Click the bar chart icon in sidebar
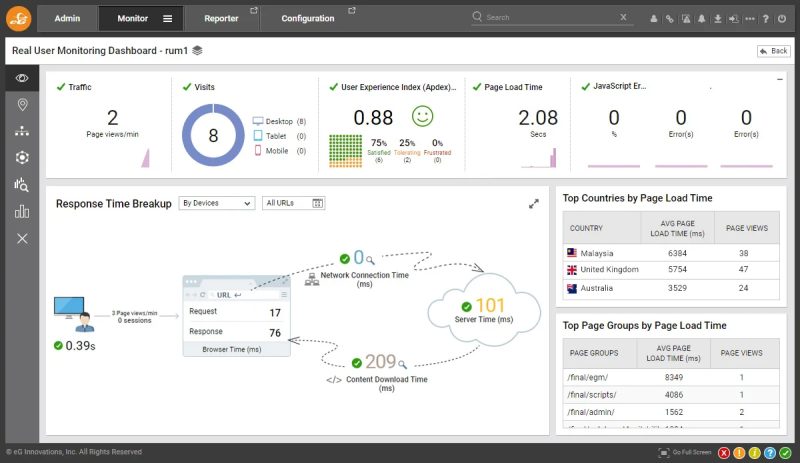 point(22,211)
